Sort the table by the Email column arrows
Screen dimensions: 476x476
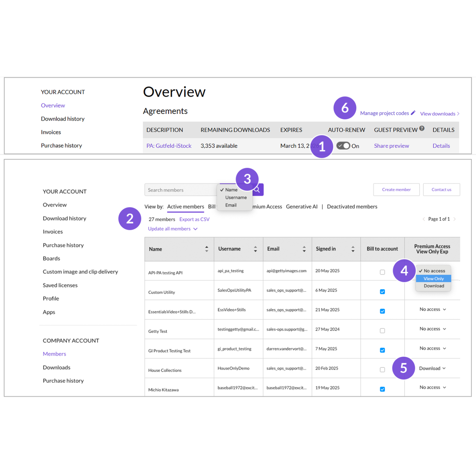pos(304,249)
